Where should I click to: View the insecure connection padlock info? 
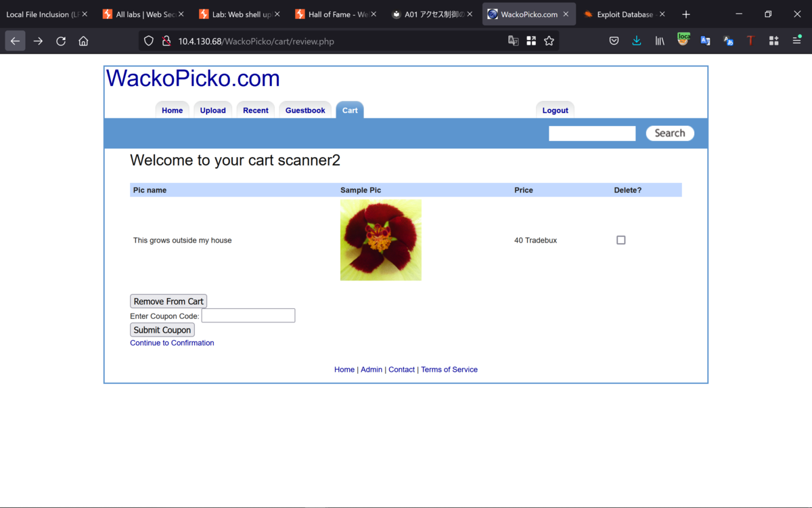pyautogui.click(x=166, y=41)
